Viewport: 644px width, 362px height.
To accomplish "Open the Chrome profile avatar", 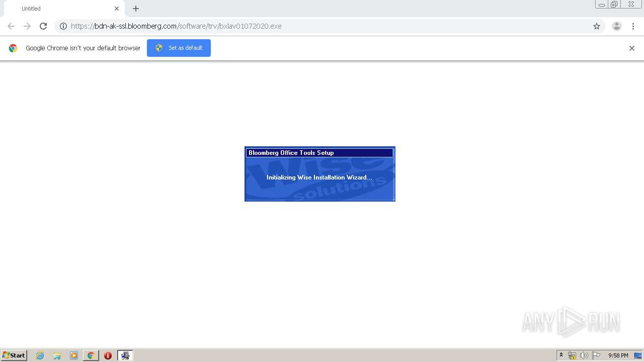I will coord(617,26).
